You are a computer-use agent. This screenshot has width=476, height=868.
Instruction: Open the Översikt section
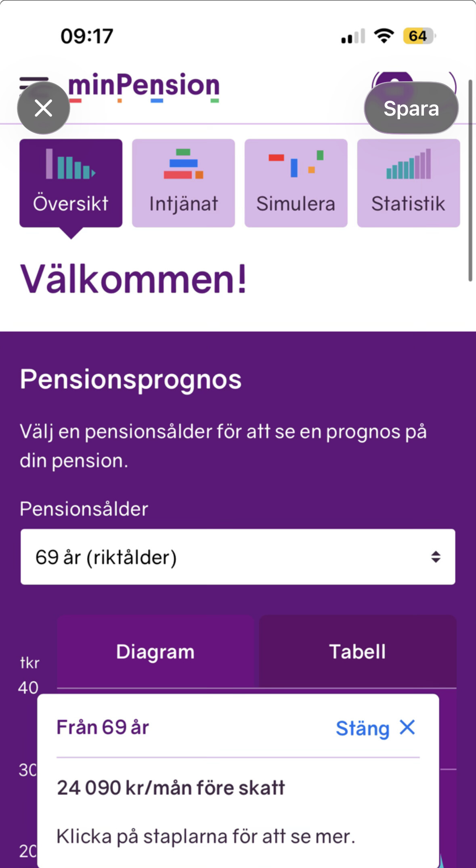click(x=71, y=183)
